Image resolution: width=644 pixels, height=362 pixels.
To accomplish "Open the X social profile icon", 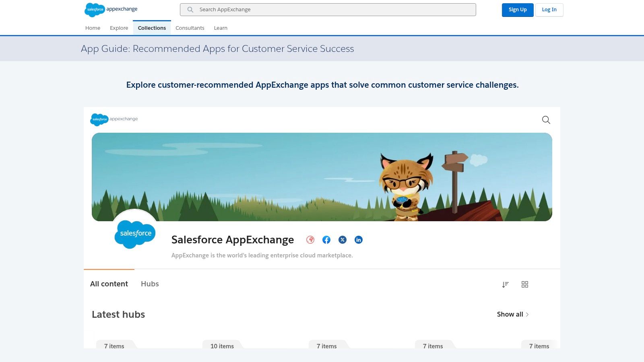I will [342, 239].
